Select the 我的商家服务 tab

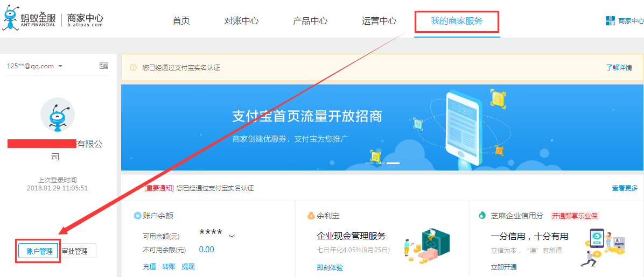(457, 21)
